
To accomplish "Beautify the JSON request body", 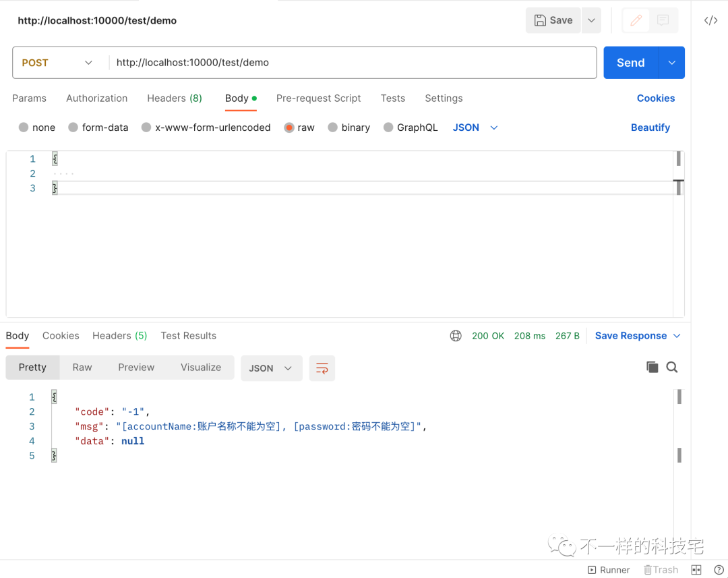I will coord(650,127).
